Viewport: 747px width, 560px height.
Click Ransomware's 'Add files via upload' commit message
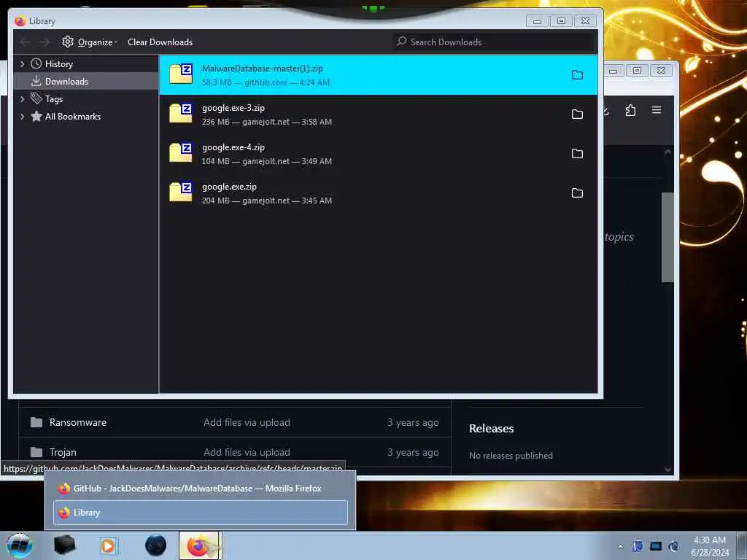(x=247, y=422)
